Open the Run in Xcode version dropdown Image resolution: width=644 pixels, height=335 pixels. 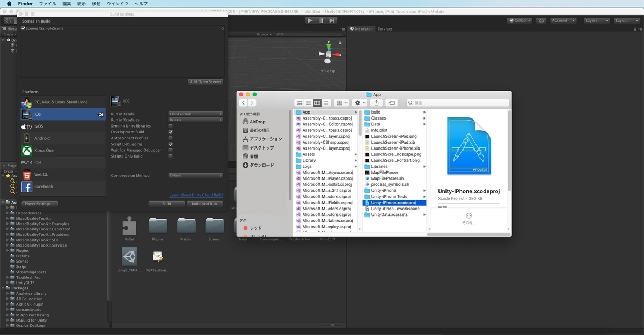click(195, 114)
